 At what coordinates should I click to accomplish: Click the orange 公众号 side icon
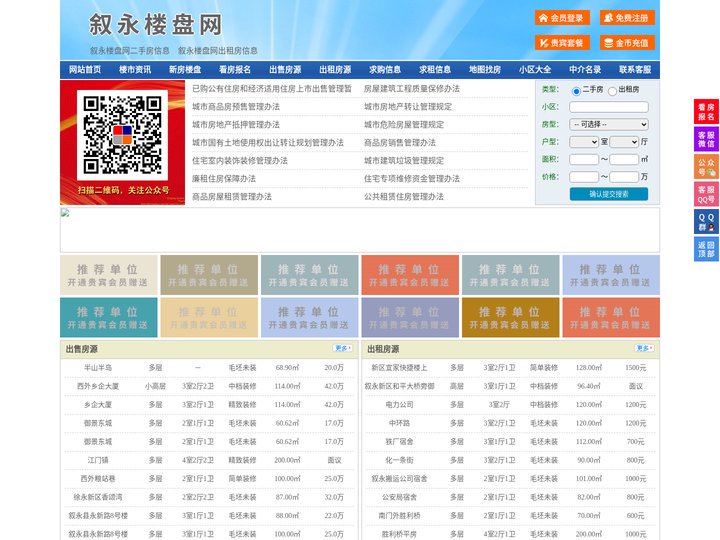(706, 167)
